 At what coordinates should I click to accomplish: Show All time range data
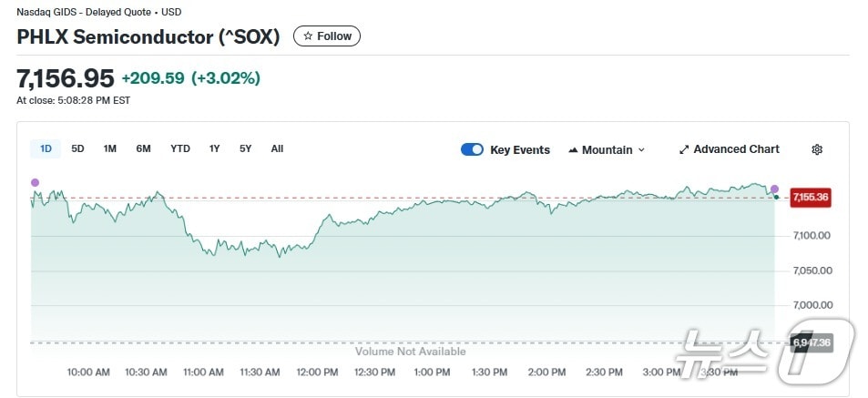[277, 148]
